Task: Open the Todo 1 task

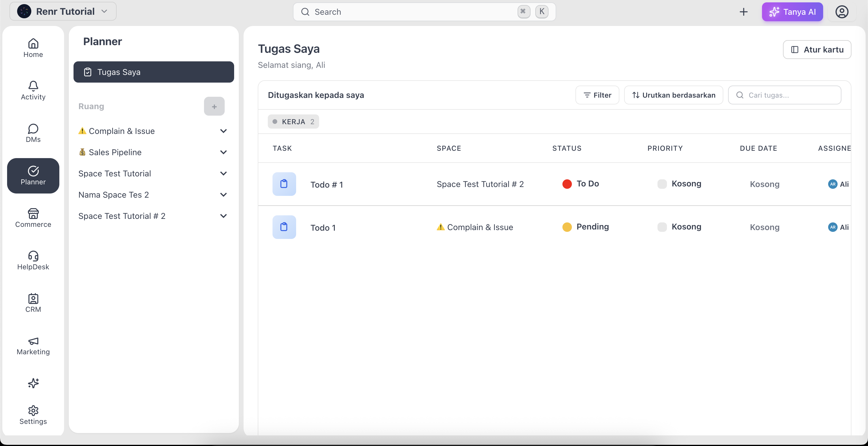Action: point(323,227)
